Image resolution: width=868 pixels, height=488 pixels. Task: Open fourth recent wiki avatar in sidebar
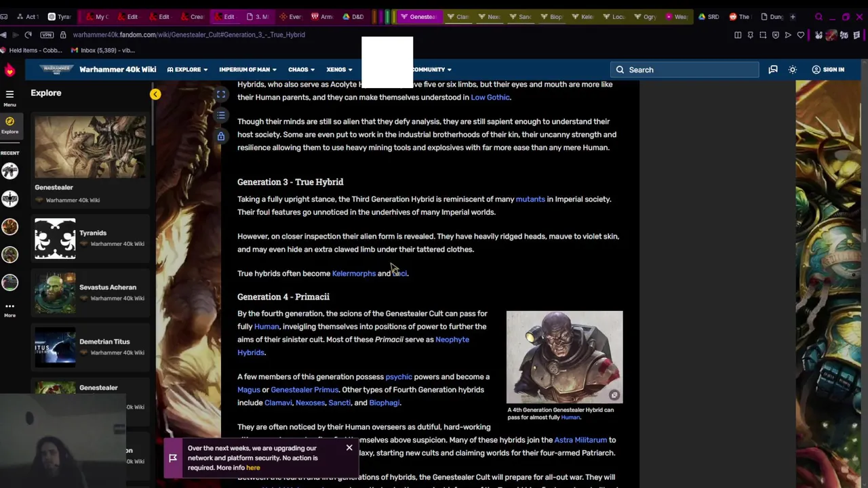coord(9,254)
